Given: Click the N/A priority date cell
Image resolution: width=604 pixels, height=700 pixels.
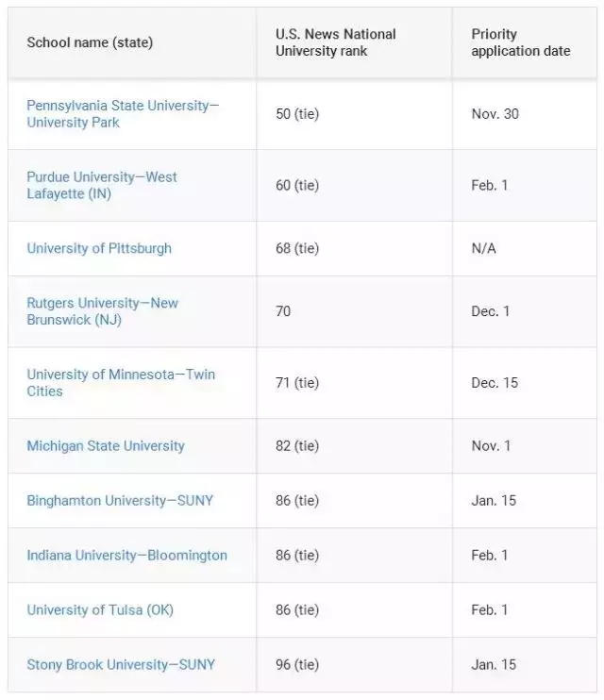Looking at the screenshot, I should click(x=483, y=248).
